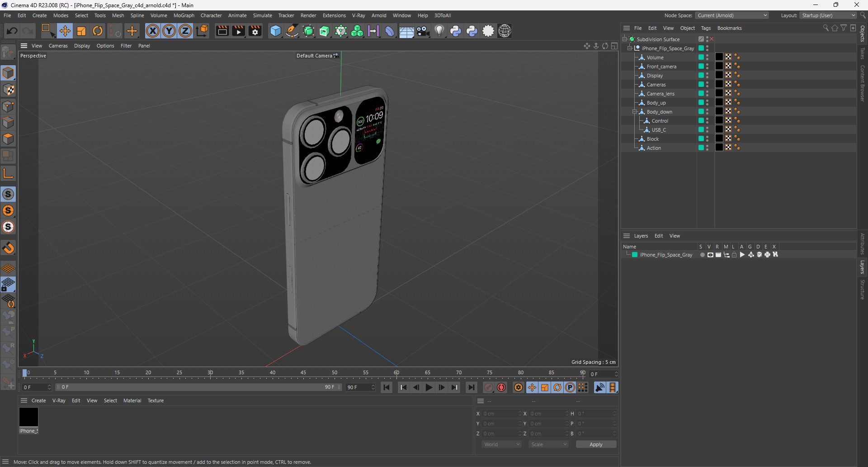Toggle X axis lock

[x=153, y=31]
